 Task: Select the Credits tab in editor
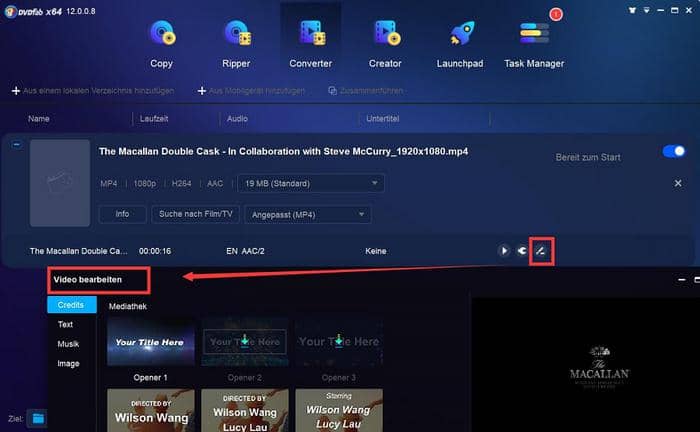pos(72,305)
